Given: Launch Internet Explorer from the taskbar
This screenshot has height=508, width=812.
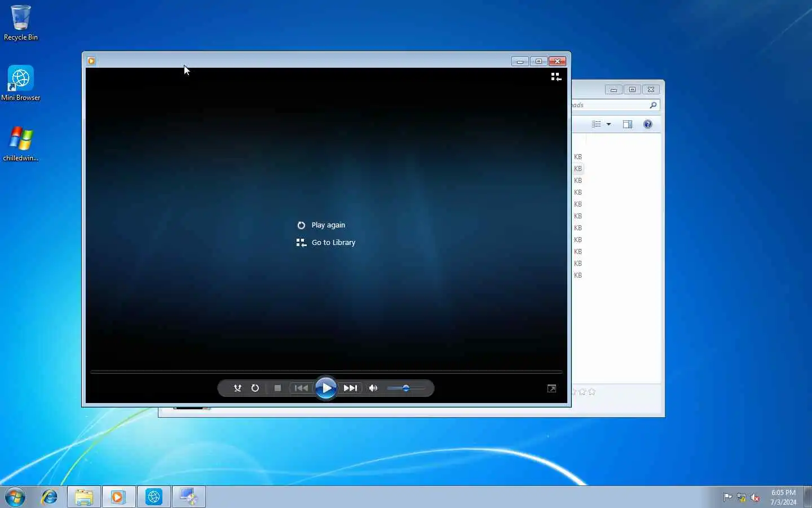Looking at the screenshot, I should (50, 497).
